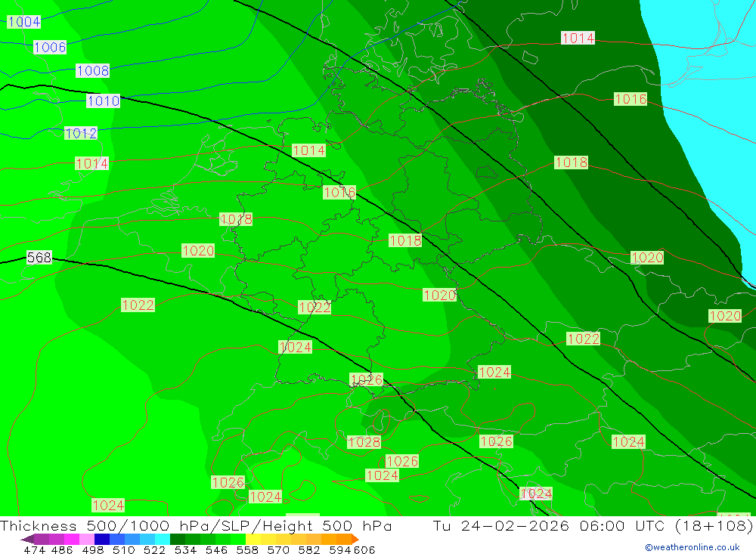This screenshot has height=554, width=756.
Task: Click the light pink legend swatch
Action: click(87, 539)
